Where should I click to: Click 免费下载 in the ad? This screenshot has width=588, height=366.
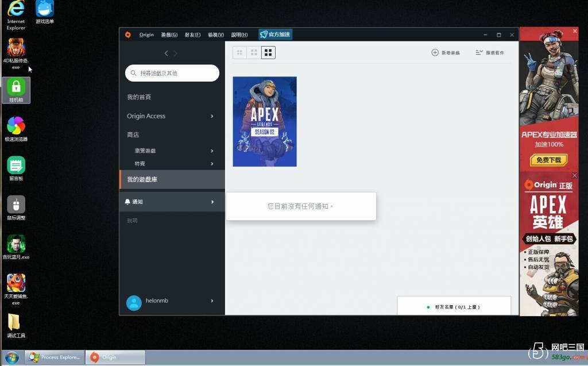tap(548, 160)
